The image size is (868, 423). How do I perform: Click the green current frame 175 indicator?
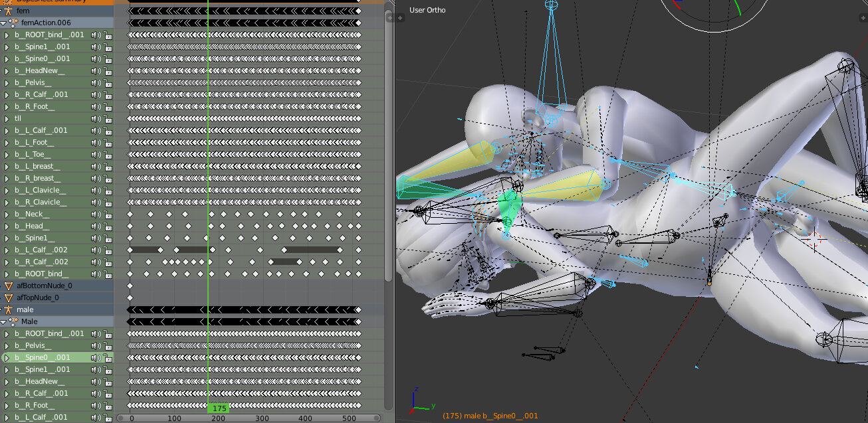pyautogui.click(x=219, y=408)
